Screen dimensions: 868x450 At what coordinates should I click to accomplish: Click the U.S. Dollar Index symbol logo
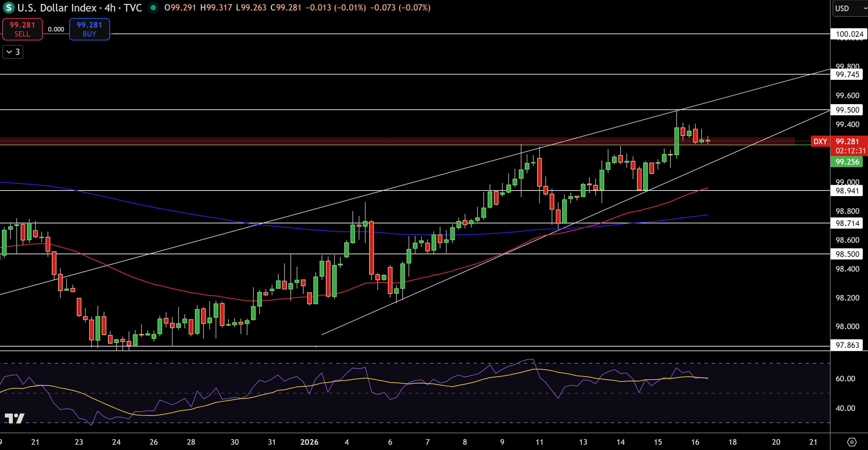(9, 8)
